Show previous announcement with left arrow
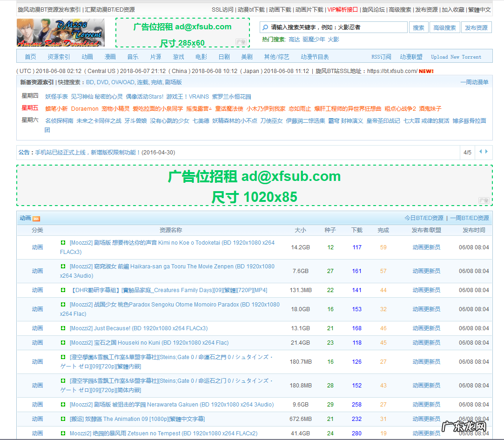This screenshot has width=504, height=440. pyautogui.click(x=480, y=152)
